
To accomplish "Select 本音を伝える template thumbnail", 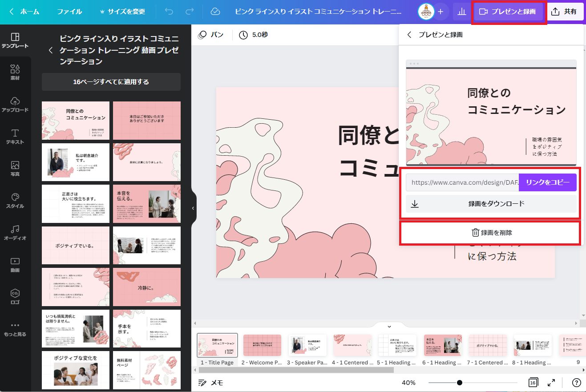I will point(147,204).
